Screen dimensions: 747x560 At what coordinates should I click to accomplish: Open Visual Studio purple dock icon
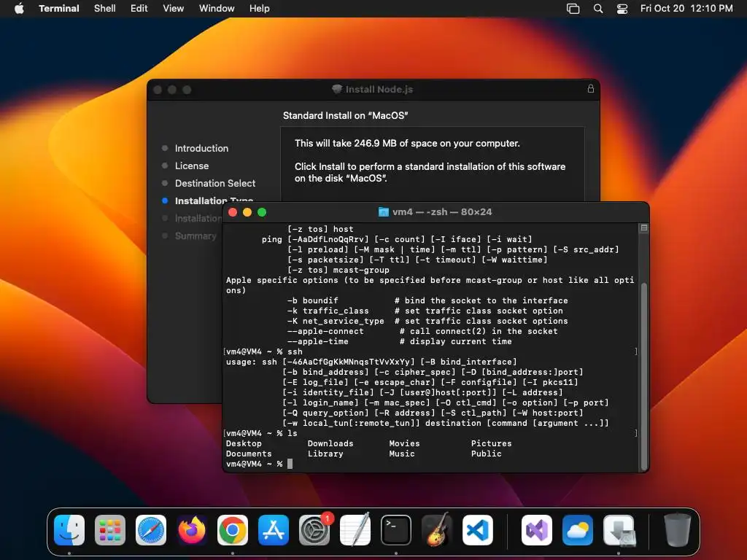click(x=537, y=530)
